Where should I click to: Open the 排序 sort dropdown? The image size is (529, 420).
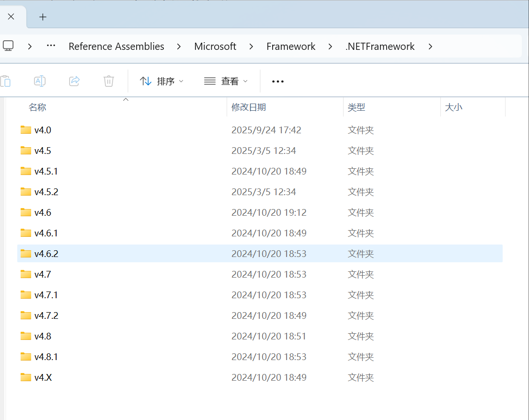pos(161,81)
